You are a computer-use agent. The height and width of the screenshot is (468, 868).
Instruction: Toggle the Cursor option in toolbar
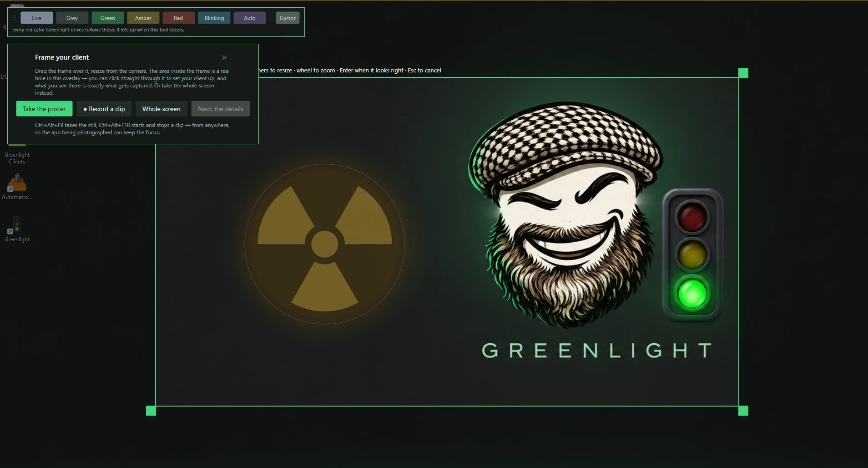pyautogui.click(x=288, y=18)
